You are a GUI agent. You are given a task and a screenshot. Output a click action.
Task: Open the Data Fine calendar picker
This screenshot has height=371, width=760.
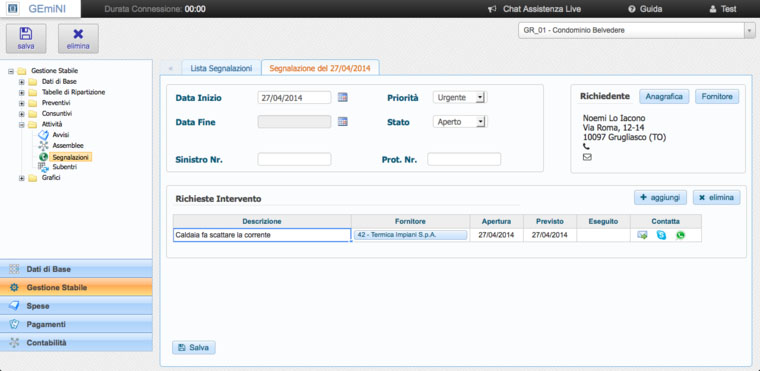(x=343, y=122)
